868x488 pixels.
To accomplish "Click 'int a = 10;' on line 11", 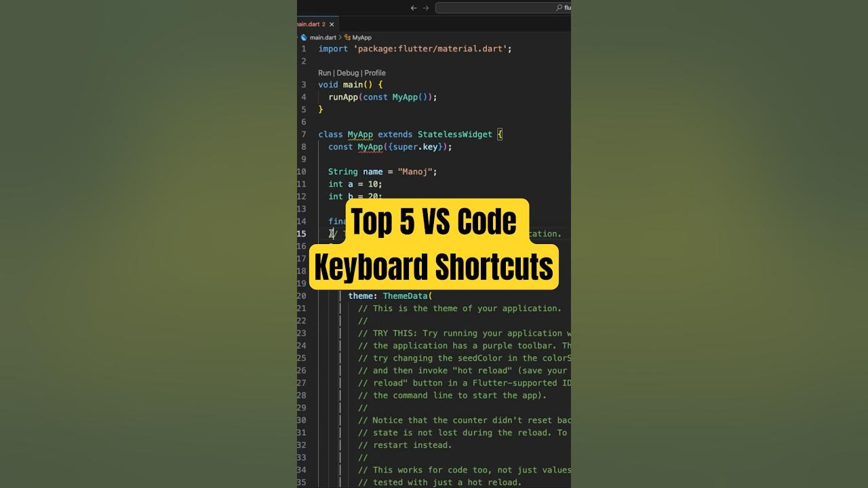I will 355,184.
